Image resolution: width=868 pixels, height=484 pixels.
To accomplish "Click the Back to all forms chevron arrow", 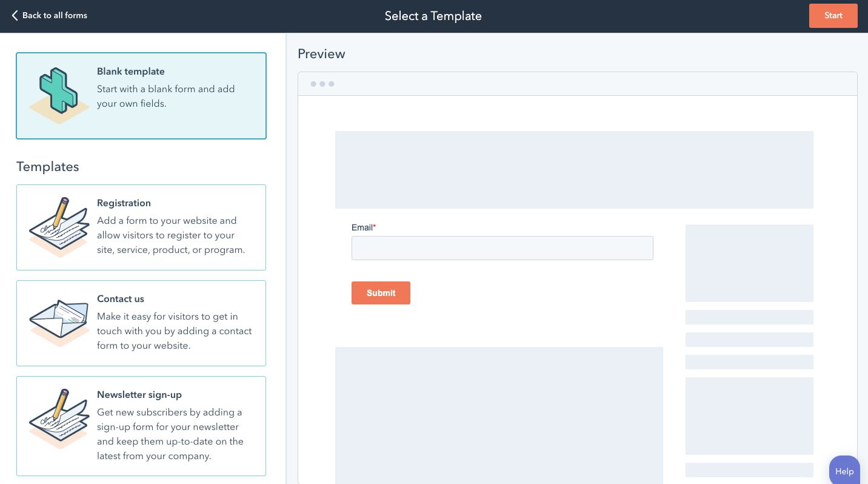I will [x=15, y=16].
